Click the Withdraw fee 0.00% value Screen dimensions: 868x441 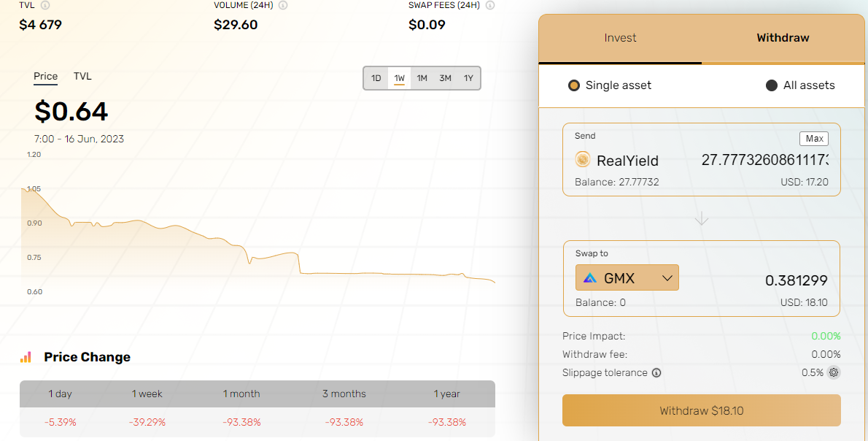coord(826,354)
